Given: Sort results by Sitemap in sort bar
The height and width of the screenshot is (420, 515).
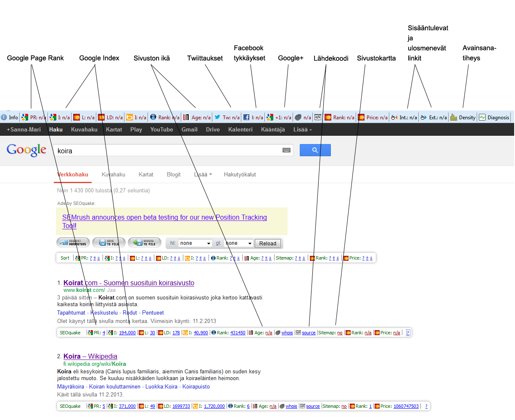Looking at the screenshot, I should coord(291,258).
